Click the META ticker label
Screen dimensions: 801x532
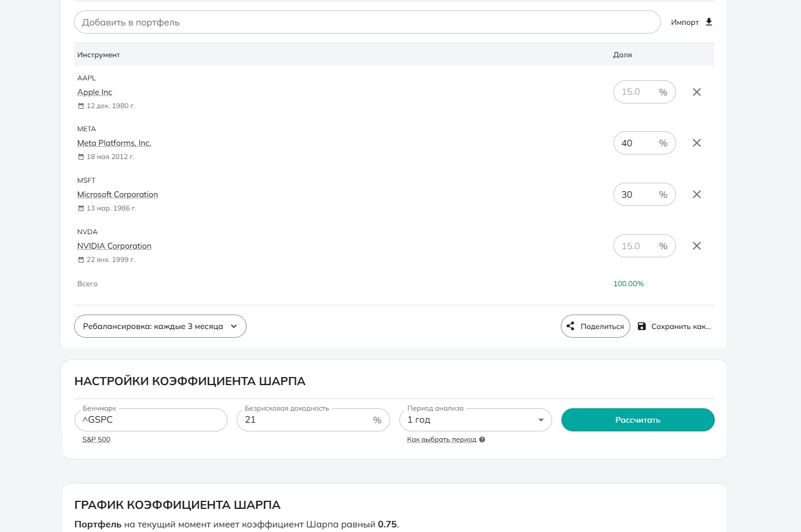click(86, 129)
